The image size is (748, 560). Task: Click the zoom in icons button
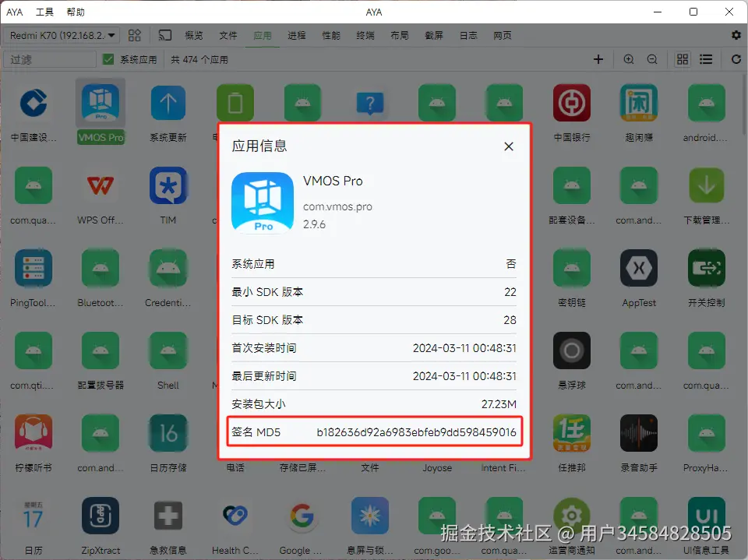pos(629,59)
